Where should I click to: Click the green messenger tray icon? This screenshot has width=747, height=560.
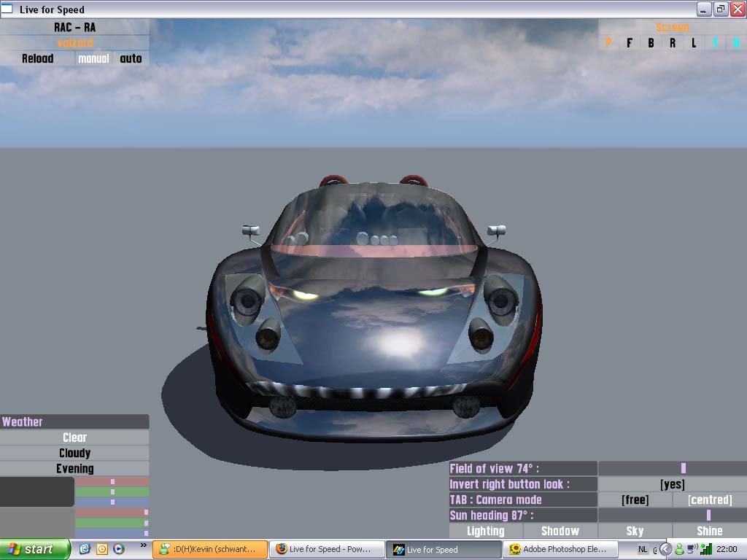[x=679, y=549]
